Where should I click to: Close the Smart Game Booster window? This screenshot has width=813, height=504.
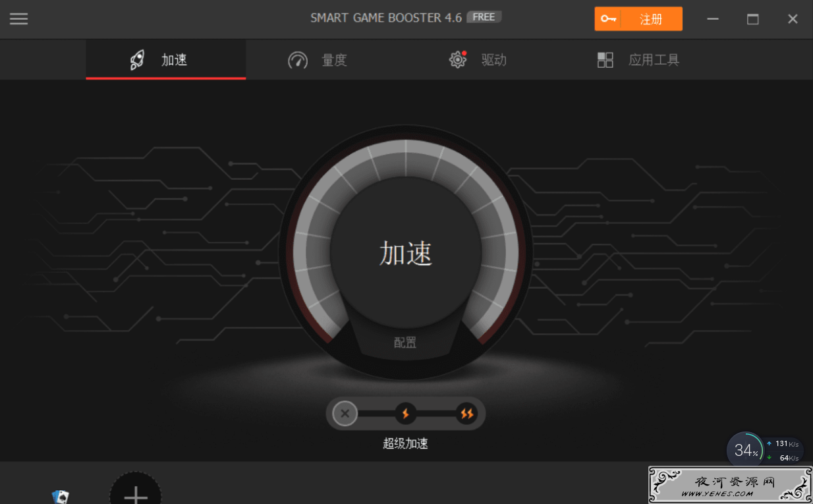(793, 19)
